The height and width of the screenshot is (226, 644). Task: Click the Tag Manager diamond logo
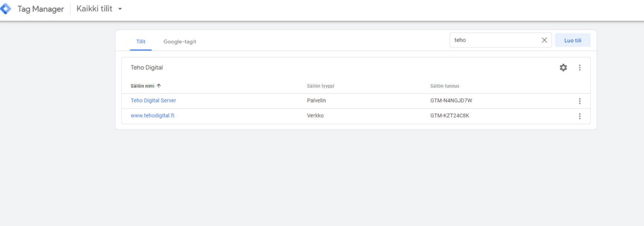pyautogui.click(x=6, y=9)
